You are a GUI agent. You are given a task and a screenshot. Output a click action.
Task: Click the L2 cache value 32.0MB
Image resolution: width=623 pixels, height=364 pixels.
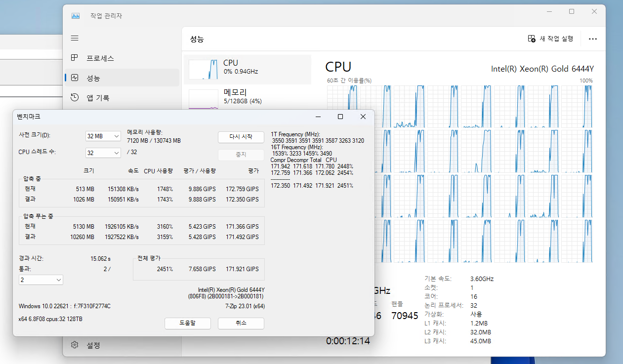[481, 332]
